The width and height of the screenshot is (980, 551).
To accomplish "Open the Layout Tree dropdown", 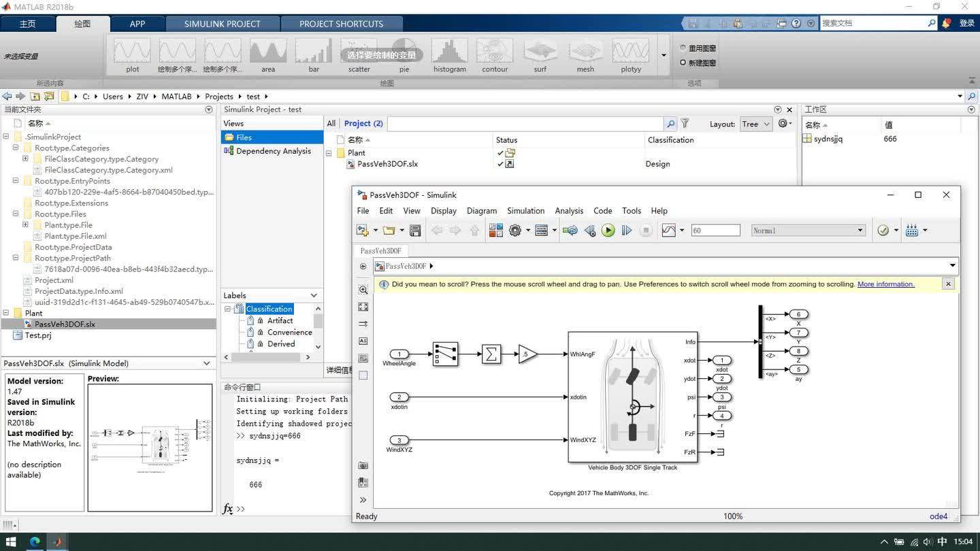I will tap(755, 124).
